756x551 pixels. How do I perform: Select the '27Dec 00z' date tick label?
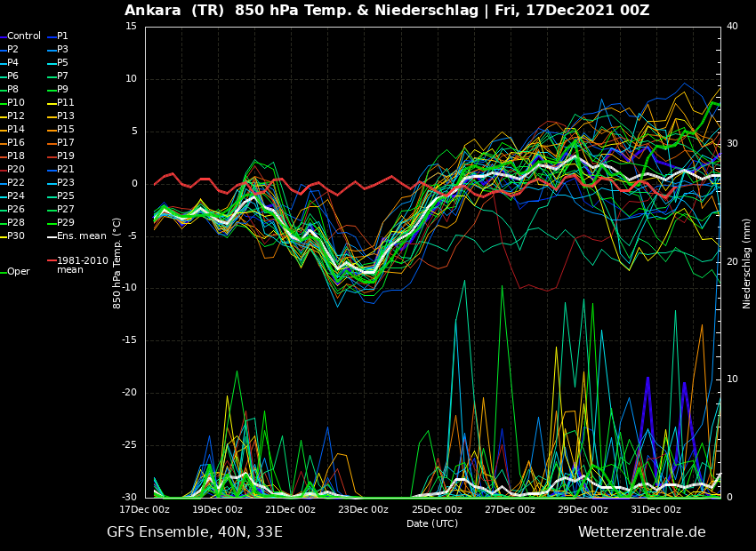pyautogui.click(x=511, y=509)
